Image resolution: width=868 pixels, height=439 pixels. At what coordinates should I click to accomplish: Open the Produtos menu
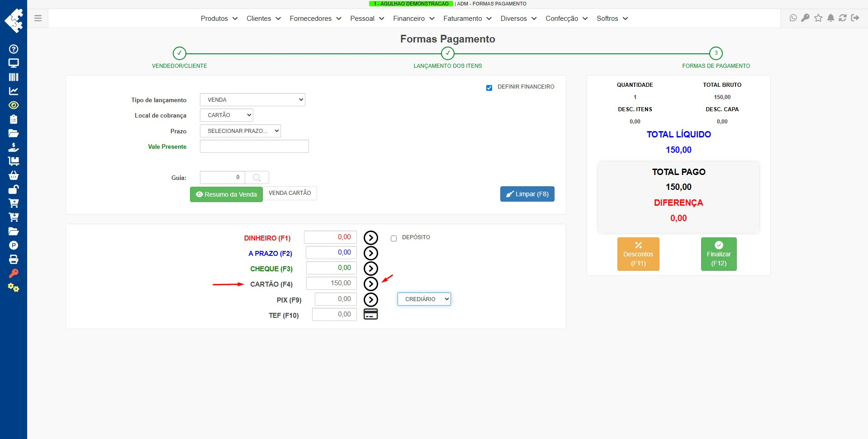(x=219, y=19)
